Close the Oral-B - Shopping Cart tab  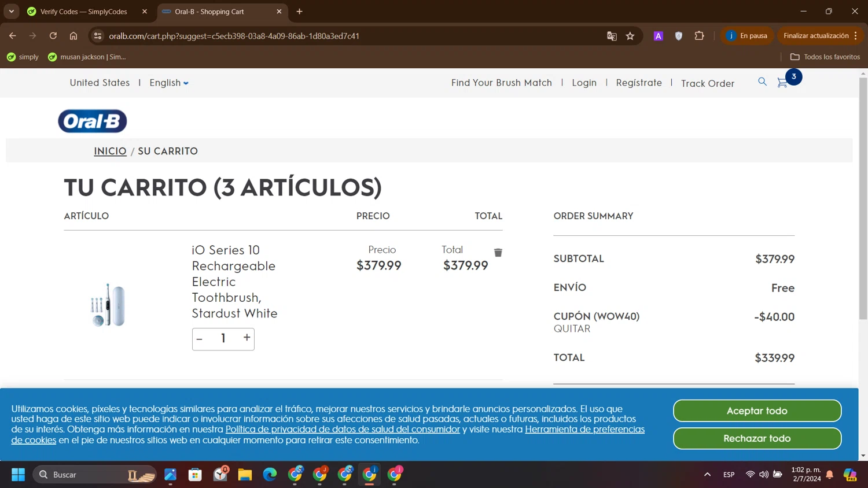pyautogui.click(x=279, y=12)
